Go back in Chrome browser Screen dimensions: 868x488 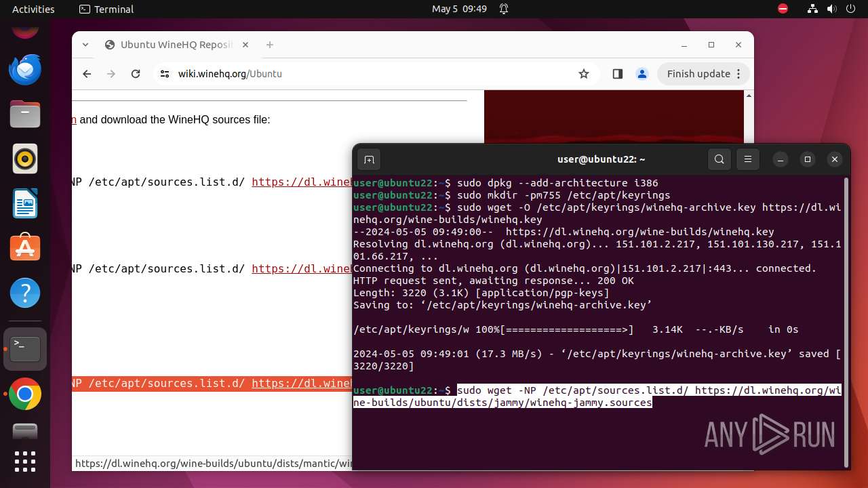click(87, 74)
